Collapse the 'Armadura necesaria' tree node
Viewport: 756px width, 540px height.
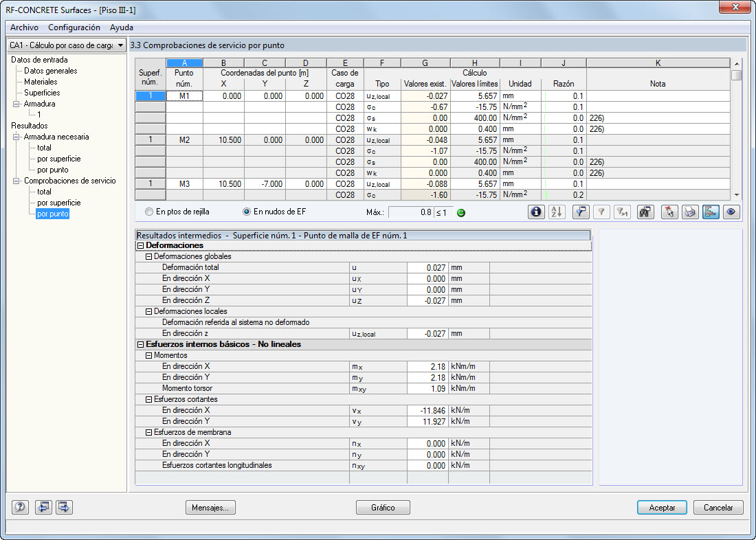(17, 137)
